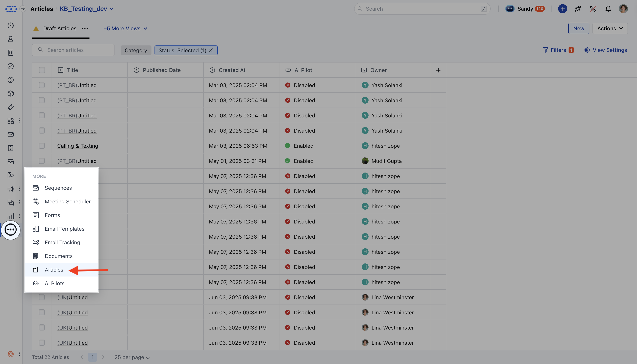637x364 pixels.
Task: Open the dashboard gauge sidebar icon
Action: tap(10, 25)
